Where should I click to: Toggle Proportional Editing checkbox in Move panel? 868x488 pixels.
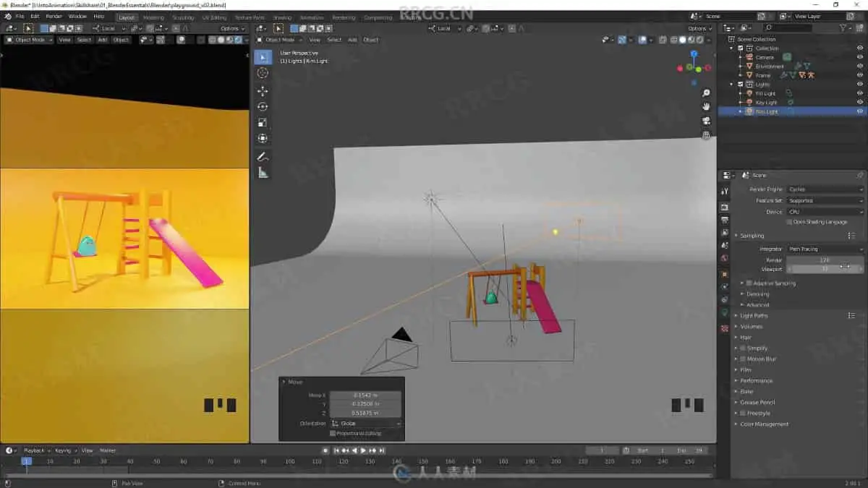[x=332, y=433]
